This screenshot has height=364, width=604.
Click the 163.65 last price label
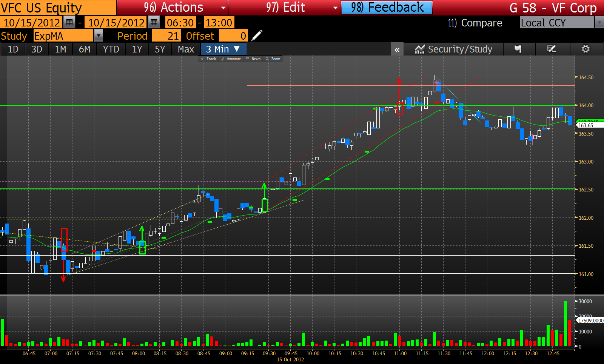tap(590, 125)
